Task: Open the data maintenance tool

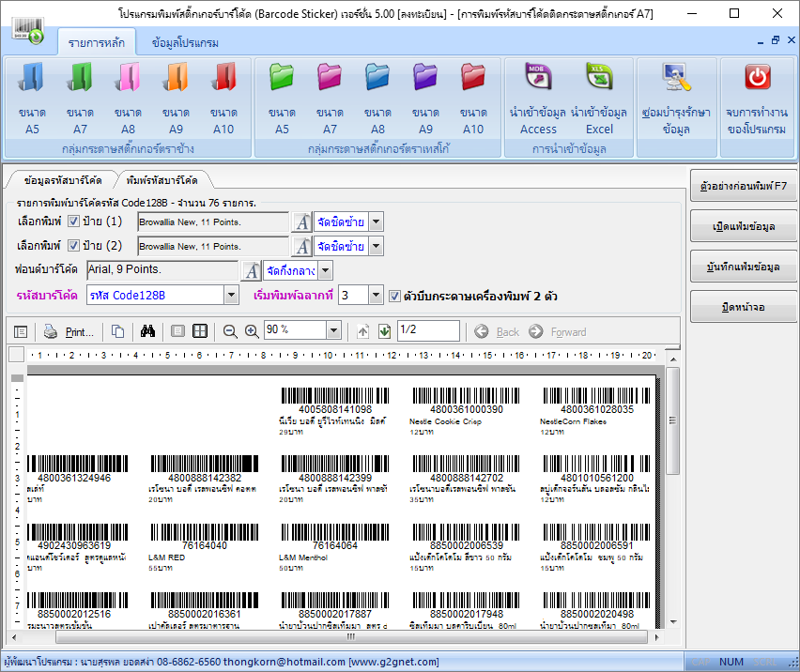Action: (x=676, y=98)
